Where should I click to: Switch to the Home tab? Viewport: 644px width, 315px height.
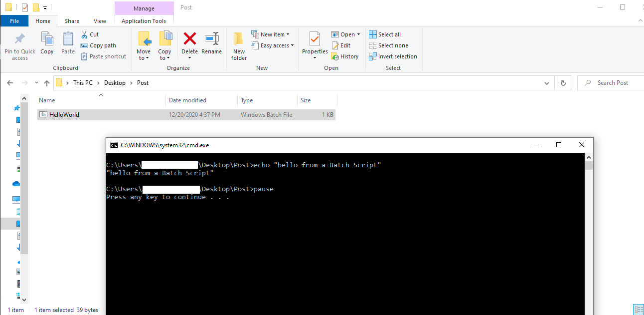(43, 21)
